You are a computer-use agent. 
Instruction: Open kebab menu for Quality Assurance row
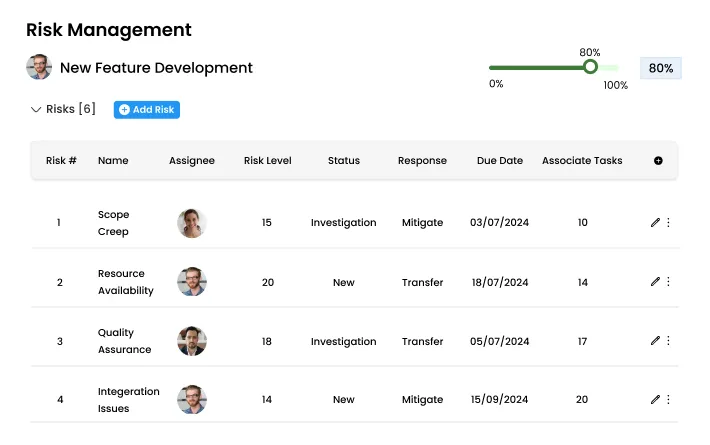[669, 341]
